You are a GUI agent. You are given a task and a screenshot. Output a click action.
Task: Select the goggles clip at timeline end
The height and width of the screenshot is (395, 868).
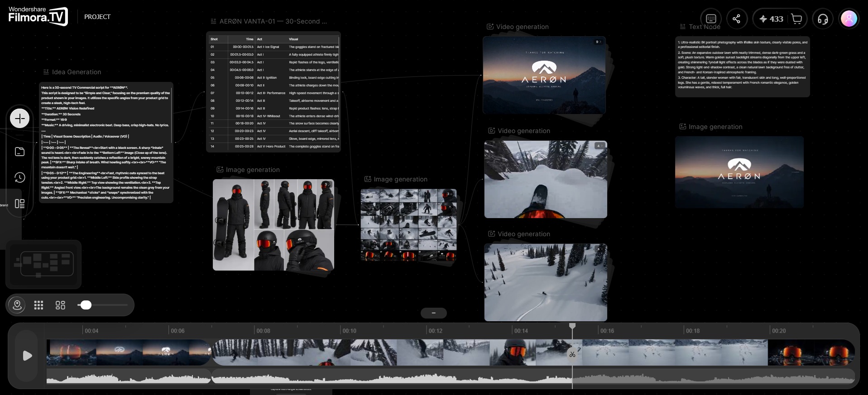click(811, 352)
